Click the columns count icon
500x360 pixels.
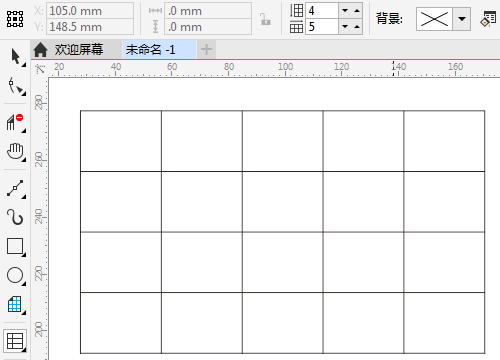tap(296, 27)
